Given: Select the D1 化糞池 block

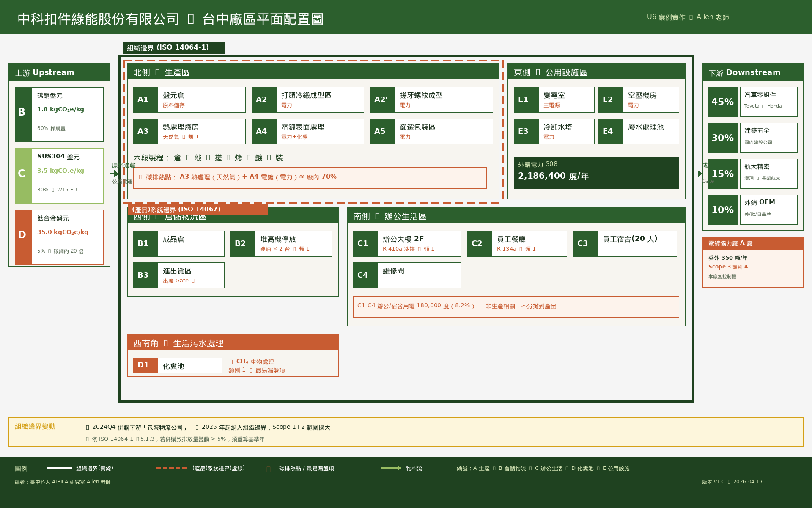Looking at the screenshot, I should pyautogui.click(x=178, y=365).
